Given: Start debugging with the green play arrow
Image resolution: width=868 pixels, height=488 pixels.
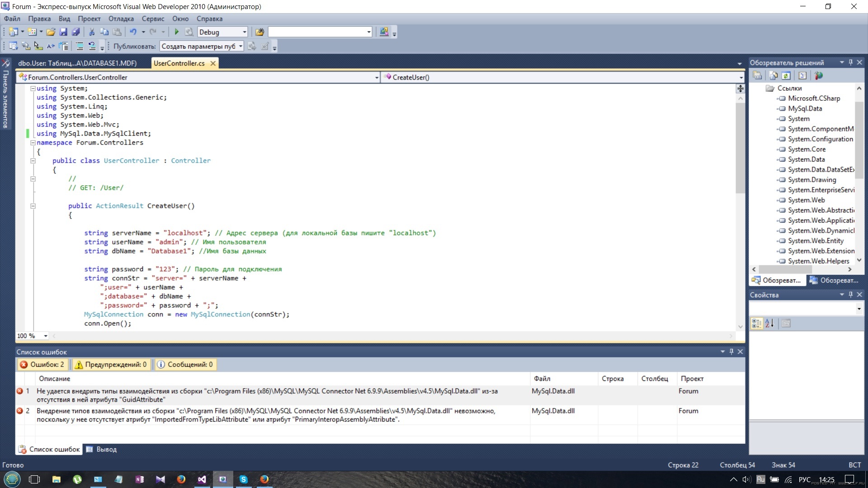Looking at the screenshot, I should (177, 32).
